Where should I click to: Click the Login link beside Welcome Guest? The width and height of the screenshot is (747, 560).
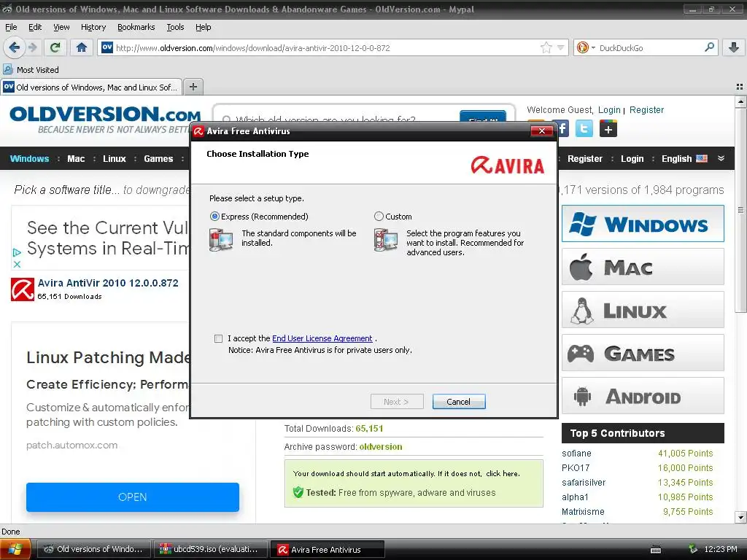tap(609, 110)
